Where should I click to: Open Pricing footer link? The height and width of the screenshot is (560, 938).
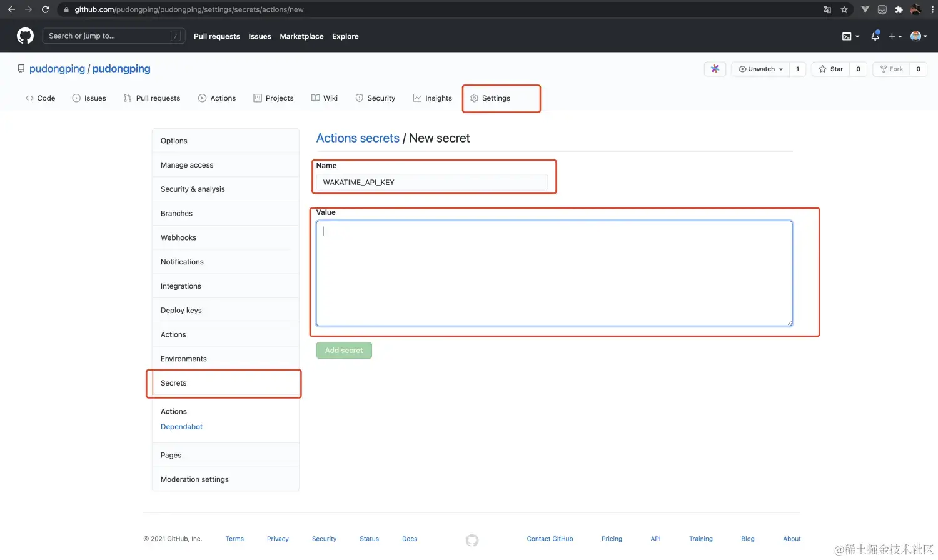pos(612,539)
